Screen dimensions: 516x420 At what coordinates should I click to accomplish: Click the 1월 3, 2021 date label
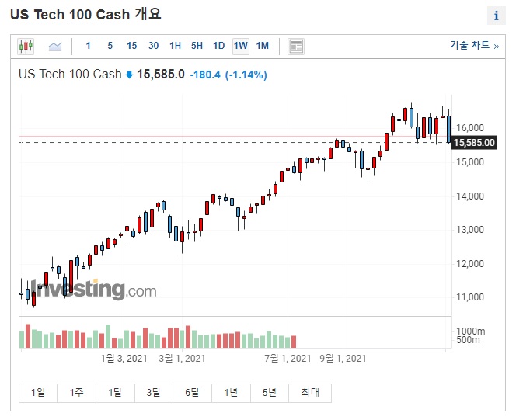tap(124, 358)
